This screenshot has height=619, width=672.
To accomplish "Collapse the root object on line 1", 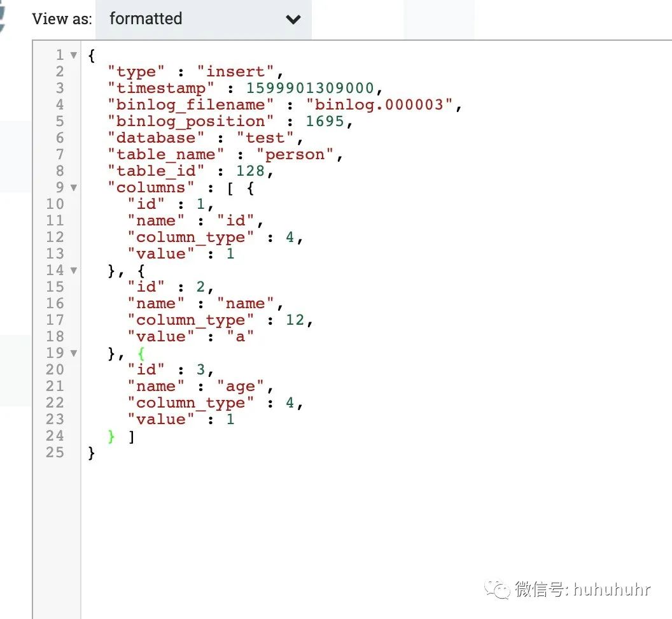I will point(74,55).
